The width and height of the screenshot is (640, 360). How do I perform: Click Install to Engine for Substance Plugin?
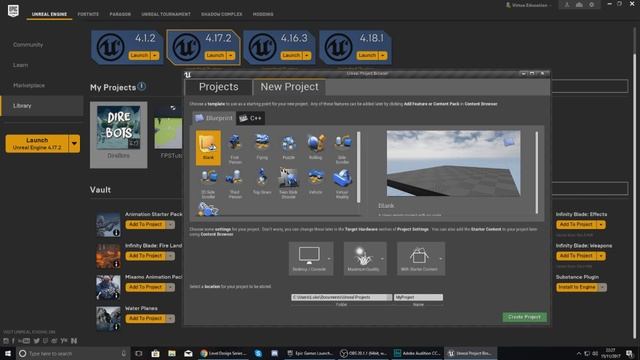coord(577,287)
